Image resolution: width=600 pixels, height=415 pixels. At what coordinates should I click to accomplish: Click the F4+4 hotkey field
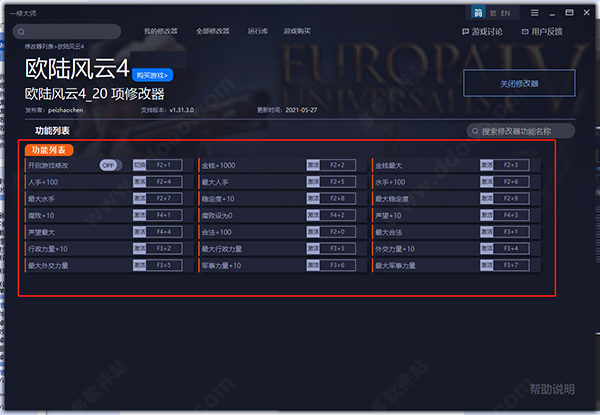(x=164, y=232)
